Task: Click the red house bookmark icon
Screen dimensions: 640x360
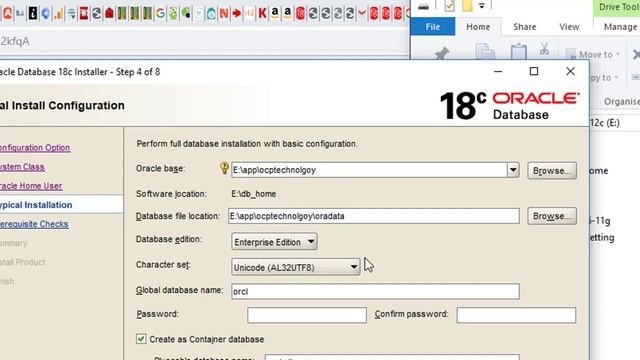Action: tap(109, 13)
